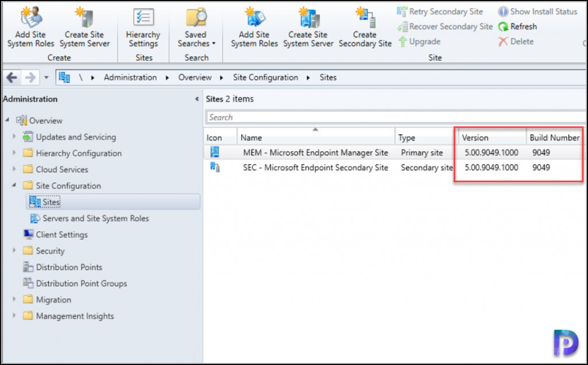Image resolution: width=588 pixels, height=365 pixels.
Task: Select Updates and Servicing
Action: 69,137
